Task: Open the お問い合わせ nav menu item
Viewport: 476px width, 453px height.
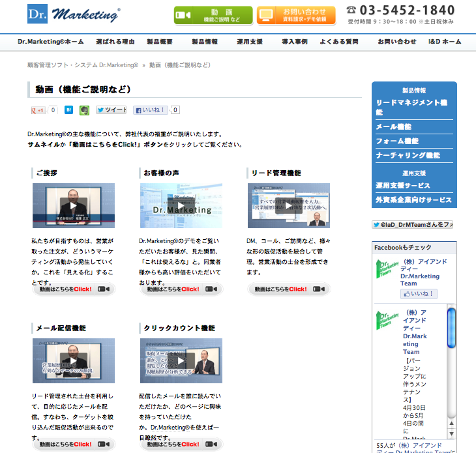Action: [396, 42]
